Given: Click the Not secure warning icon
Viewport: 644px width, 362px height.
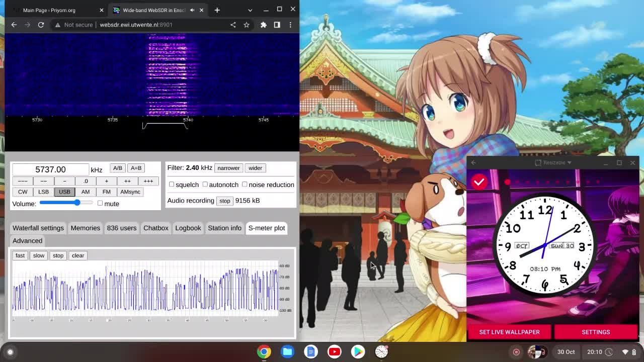Looking at the screenshot, I should (58, 25).
